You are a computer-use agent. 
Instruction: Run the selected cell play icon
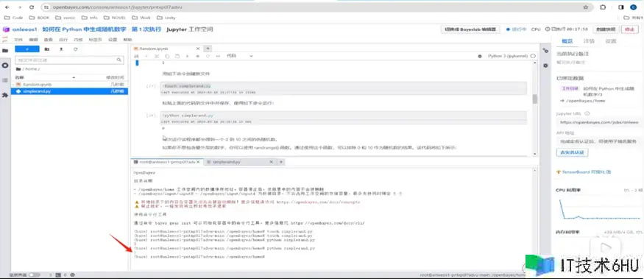(187, 56)
